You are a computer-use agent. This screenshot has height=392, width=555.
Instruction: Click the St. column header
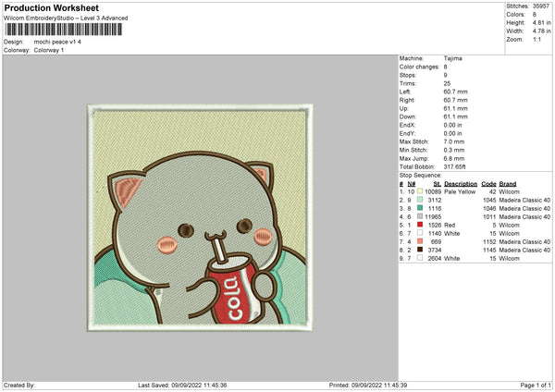[x=438, y=184]
